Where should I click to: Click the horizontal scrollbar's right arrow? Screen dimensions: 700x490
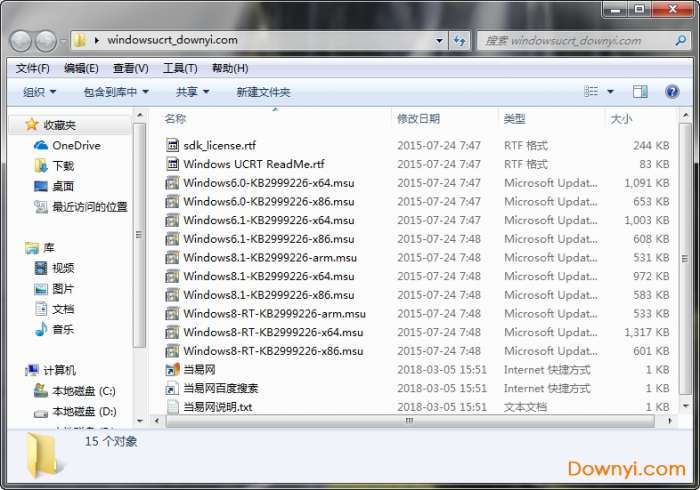(669, 420)
